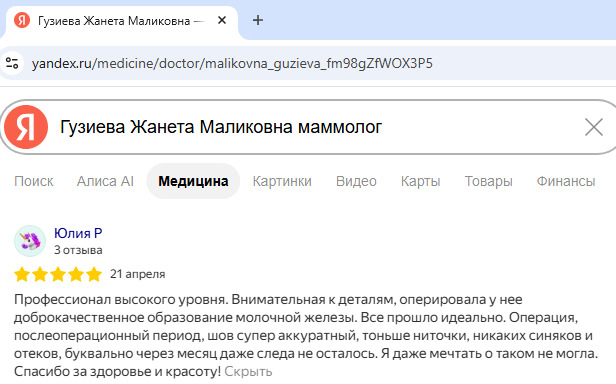Open a new browser tab
This screenshot has width=616, height=384.
[258, 20]
